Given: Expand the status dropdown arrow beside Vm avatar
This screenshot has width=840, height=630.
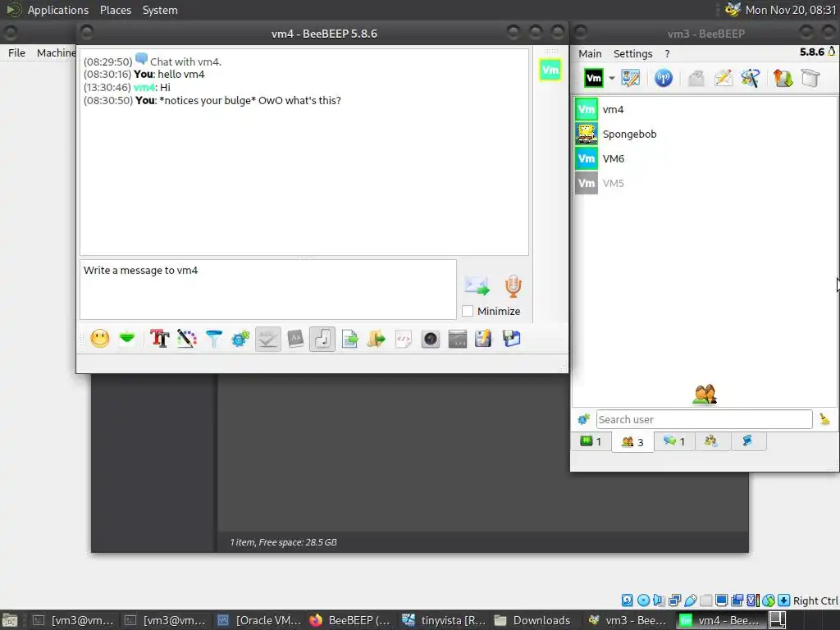Looking at the screenshot, I should click(612, 78).
